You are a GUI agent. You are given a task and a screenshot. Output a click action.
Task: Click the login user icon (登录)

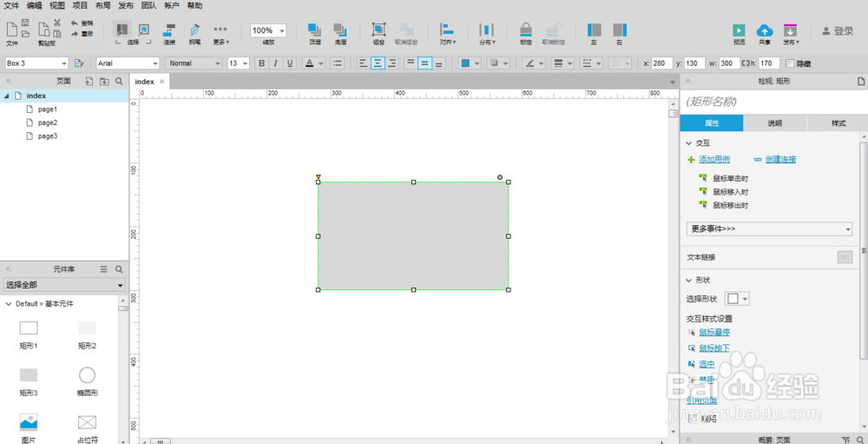pyautogui.click(x=826, y=31)
